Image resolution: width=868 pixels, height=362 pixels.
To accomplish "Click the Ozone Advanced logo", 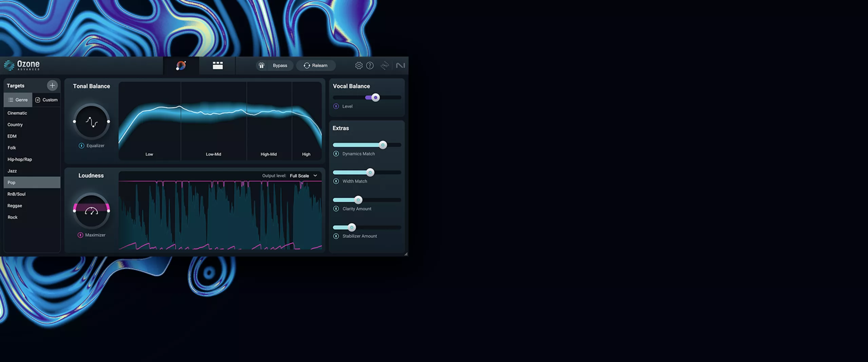I will tap(22, 65).
